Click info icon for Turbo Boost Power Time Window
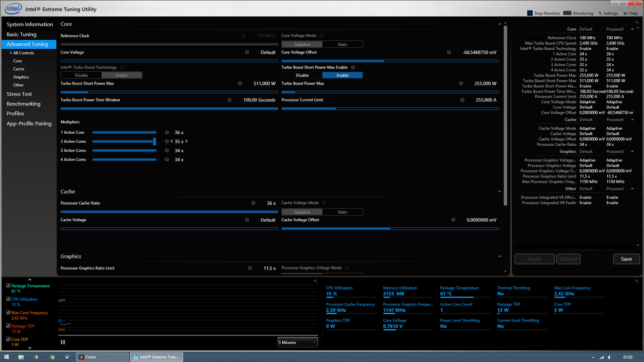Screen dimensions: 644x362 pyautogui.click(x=229, y=100)
